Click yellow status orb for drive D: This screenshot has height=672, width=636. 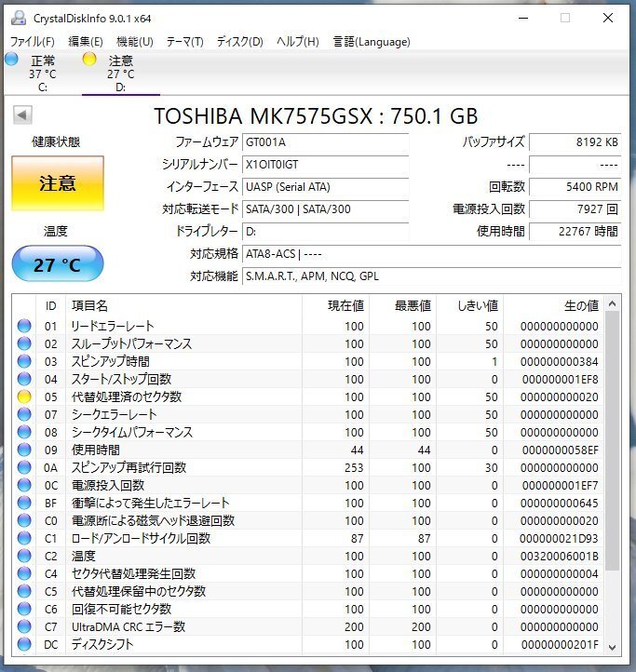click(x=89, y=60)
